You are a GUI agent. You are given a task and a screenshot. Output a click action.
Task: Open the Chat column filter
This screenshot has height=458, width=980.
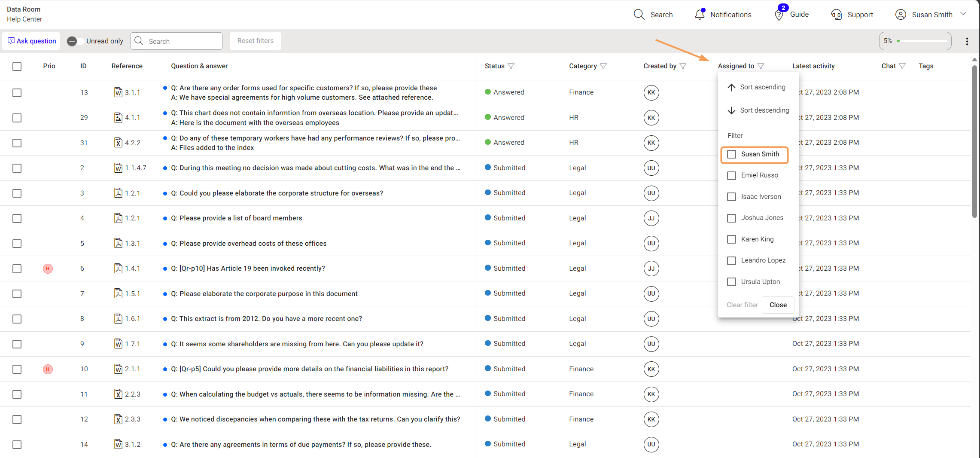tap(902, 66)
